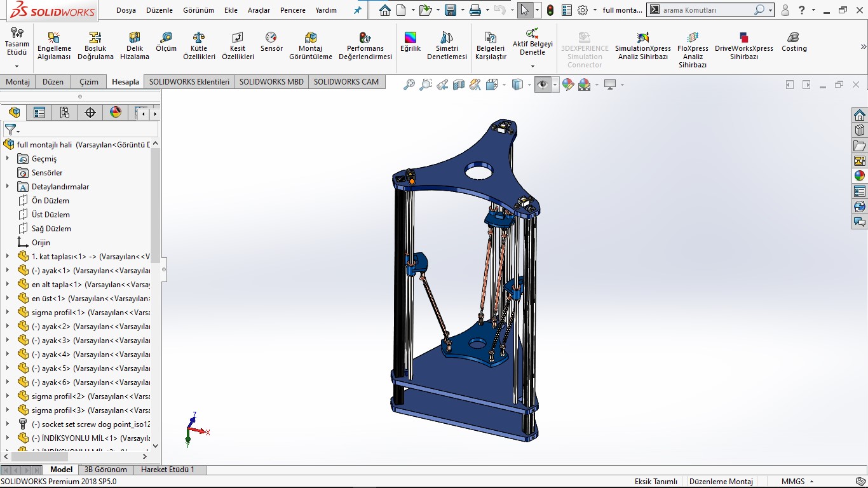Open the Araçlar menu
Viewport: 868px width, 488px height.
(x=259, y=10)
